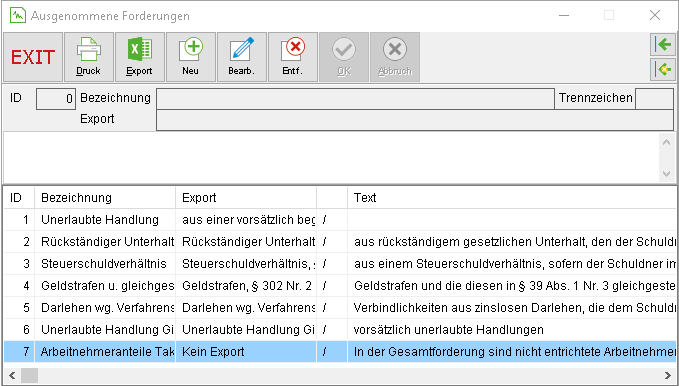This screenshot has width=679, height=386.
Task: Focus the ID input field
Action: pos(56,99)
